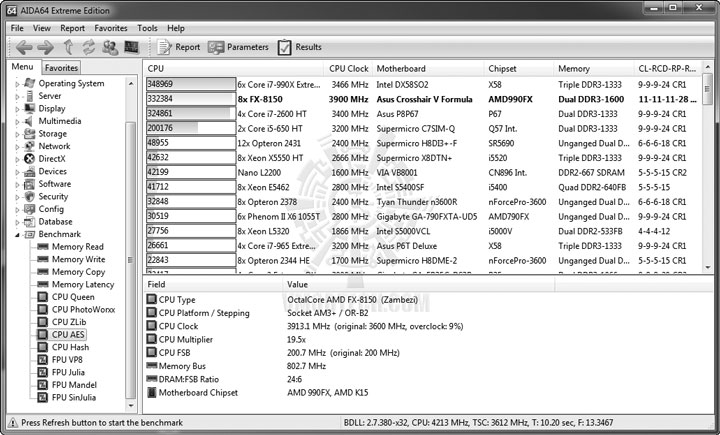Switch to the Favorites tab

tap(61, 68)
